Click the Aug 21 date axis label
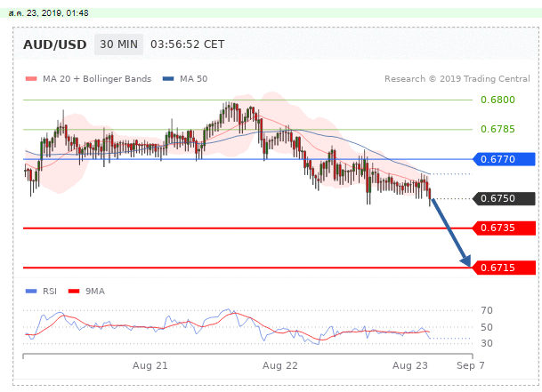 [150, 365]
